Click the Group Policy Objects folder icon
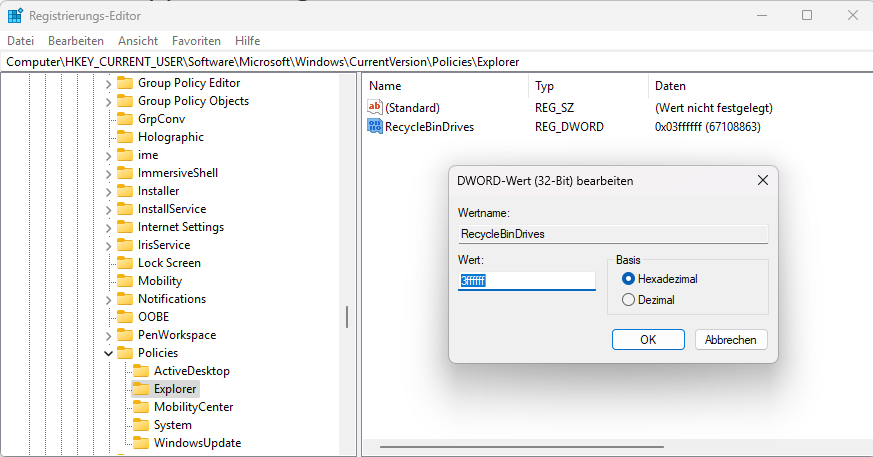This screenshot has width=873, height=457. pos(125,101)
